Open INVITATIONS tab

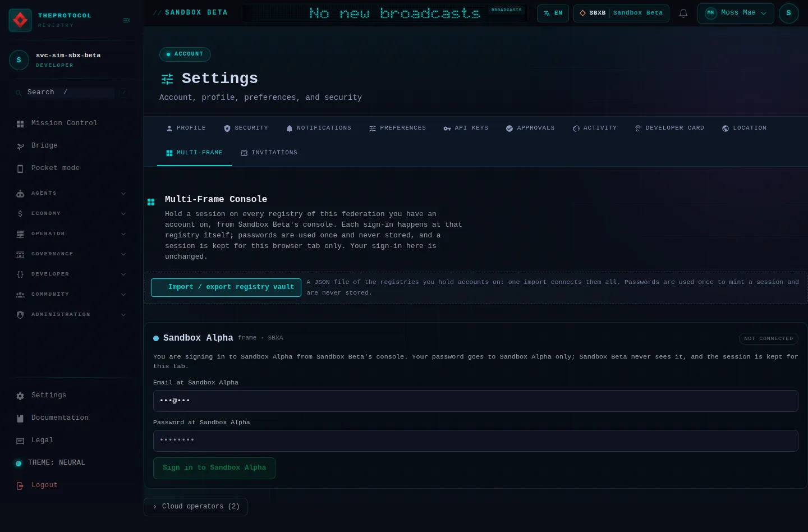[269, 153]
